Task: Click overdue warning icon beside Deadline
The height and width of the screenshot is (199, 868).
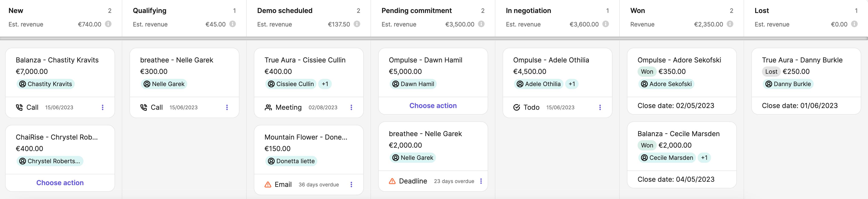Action: (x=392, y=181)
